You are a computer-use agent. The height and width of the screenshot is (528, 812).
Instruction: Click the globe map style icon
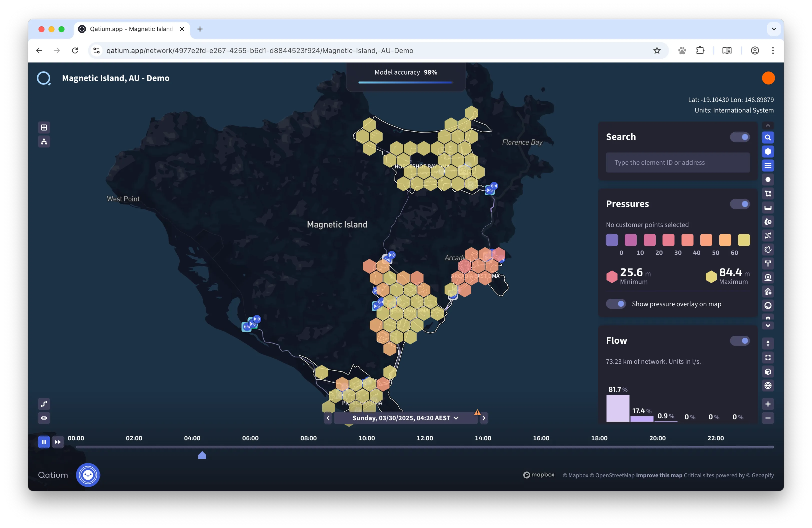click(x=768, y=385)
